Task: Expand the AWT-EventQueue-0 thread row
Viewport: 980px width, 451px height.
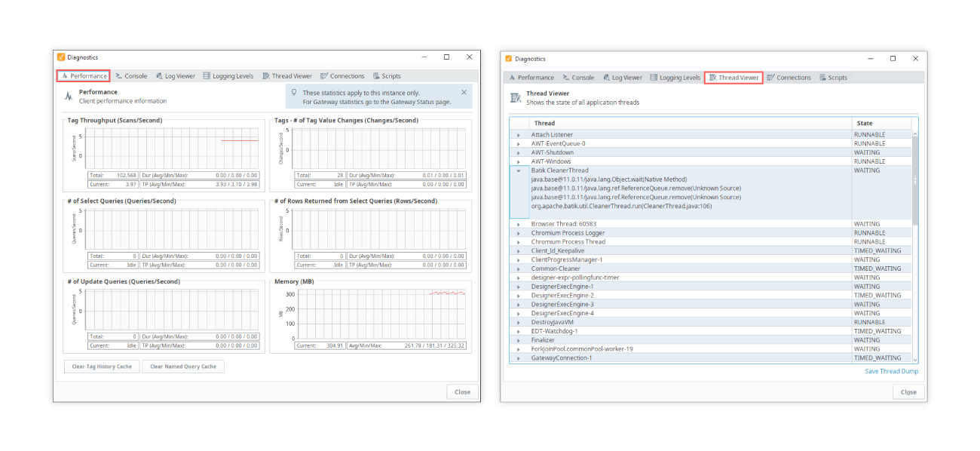Action: coord(518,143)
